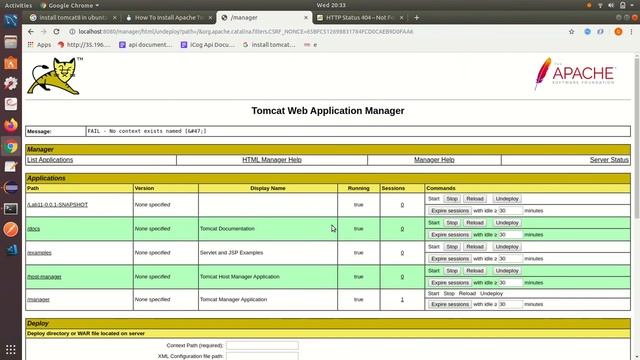This screenshot has height=360, width=640.
Task: Open the 'install tomcat...' bookmark
Action: click(269, 44)
